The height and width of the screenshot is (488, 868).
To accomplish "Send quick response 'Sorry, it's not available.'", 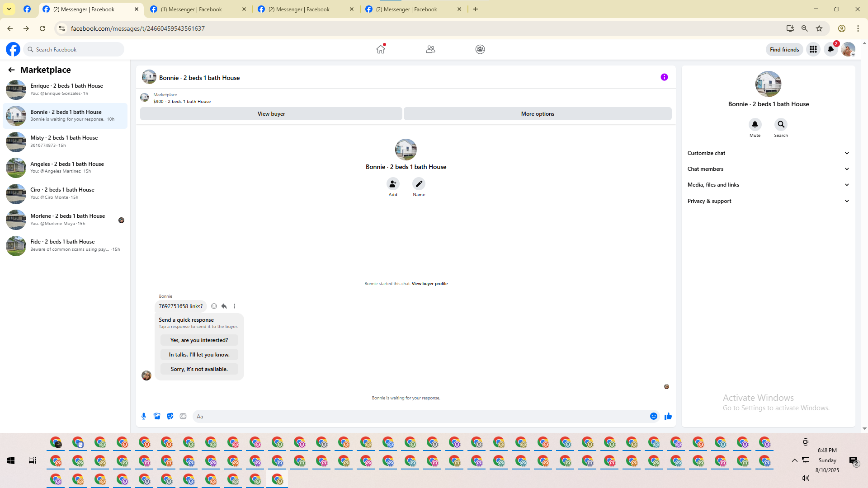I will (199, 369).
